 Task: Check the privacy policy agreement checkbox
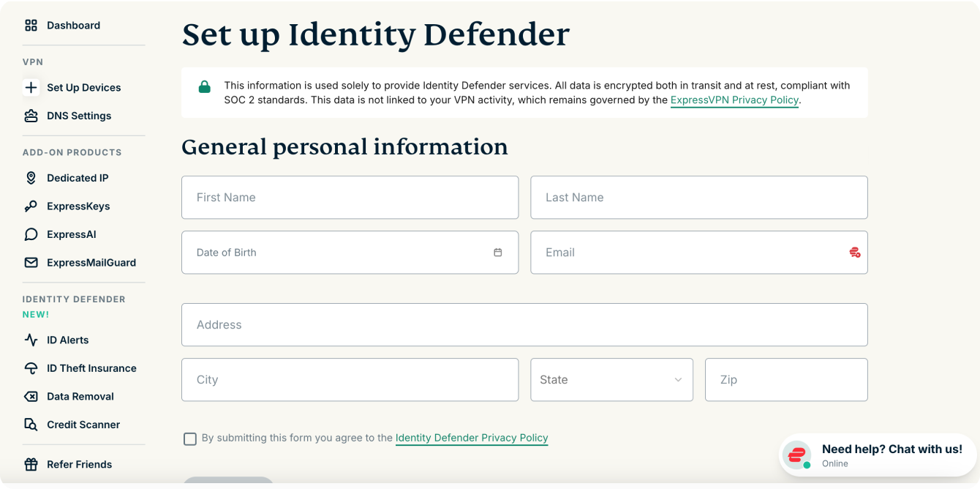tap(190, 438)
